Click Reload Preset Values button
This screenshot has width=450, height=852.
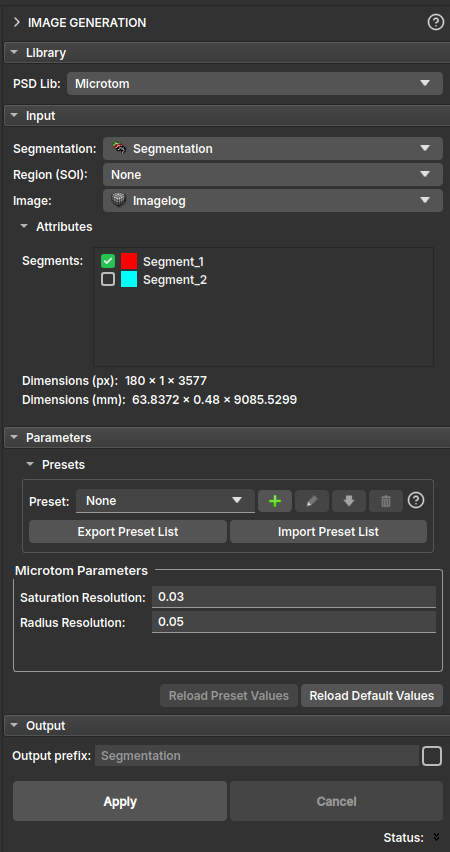[x=229, y=696]
